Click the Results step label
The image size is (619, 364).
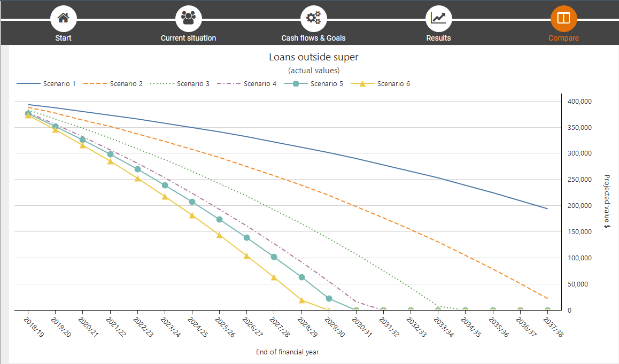pyautogui.click(x=438, y=38)
